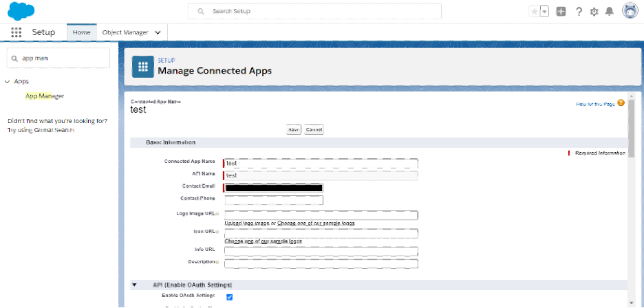
Task: Click the Cancel button
Action: coord(314,129)
